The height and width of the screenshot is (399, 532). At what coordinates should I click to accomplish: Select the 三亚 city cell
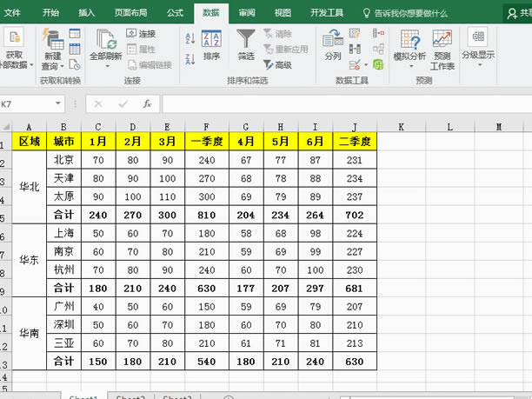click(63, 343)
